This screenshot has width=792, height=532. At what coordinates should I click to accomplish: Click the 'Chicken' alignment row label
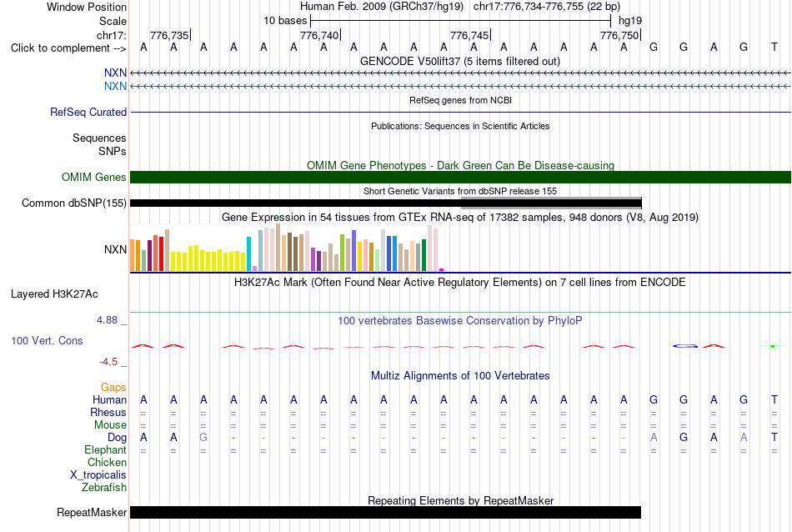pyautogui.click(x=107, y=462)
